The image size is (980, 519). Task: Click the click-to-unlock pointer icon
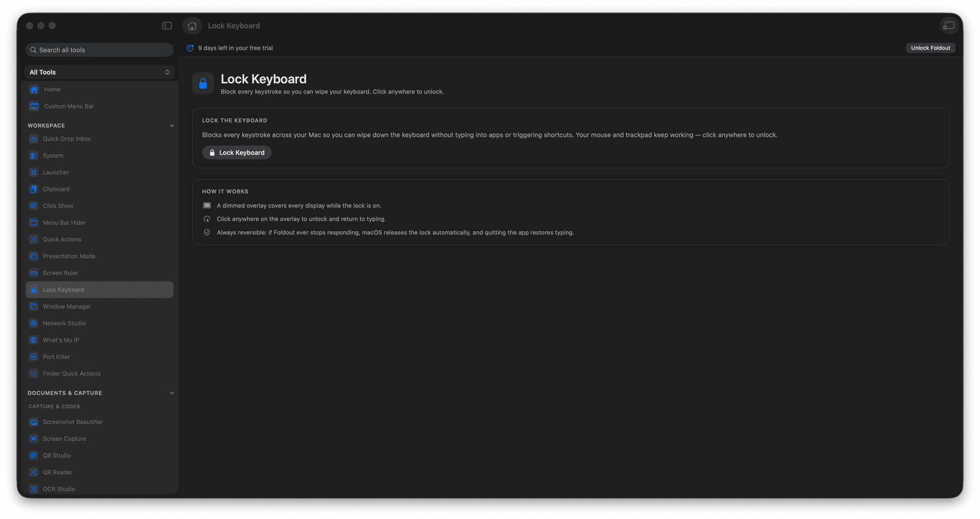[x=207, y=219]
